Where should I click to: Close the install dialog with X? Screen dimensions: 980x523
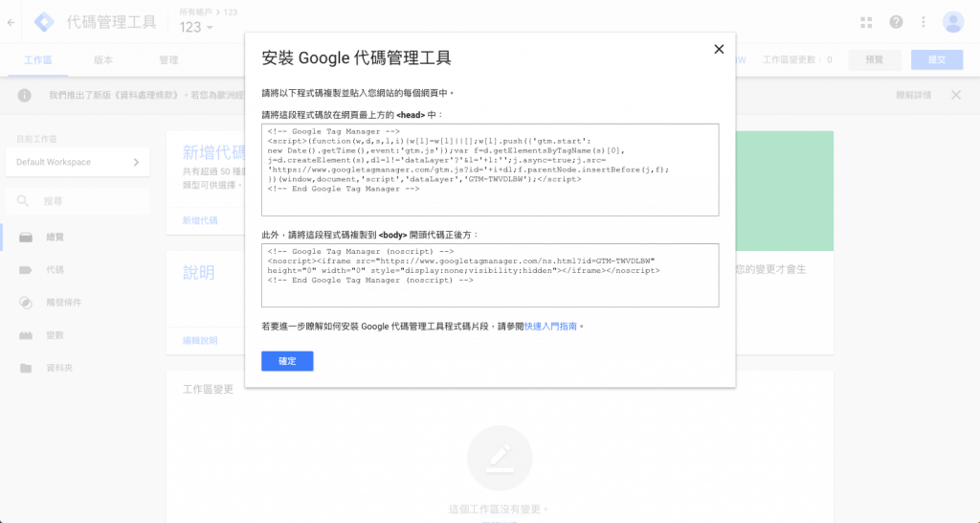719,50
